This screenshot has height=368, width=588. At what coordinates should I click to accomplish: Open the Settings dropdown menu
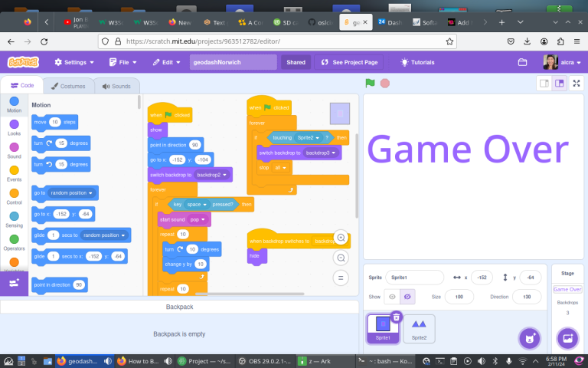coord(74,62)
